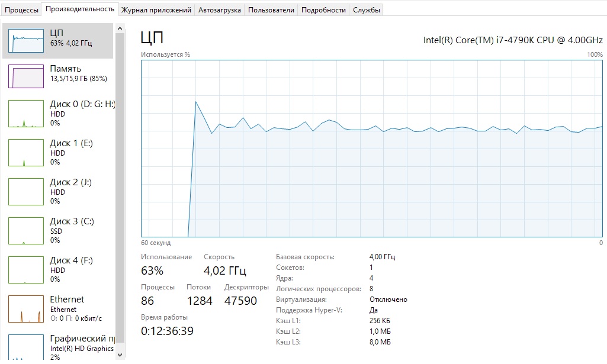Click the Ethernet mini graph thumbnail
The width and height of the screenshot is (607, 364).
click(x=26, y=309)
